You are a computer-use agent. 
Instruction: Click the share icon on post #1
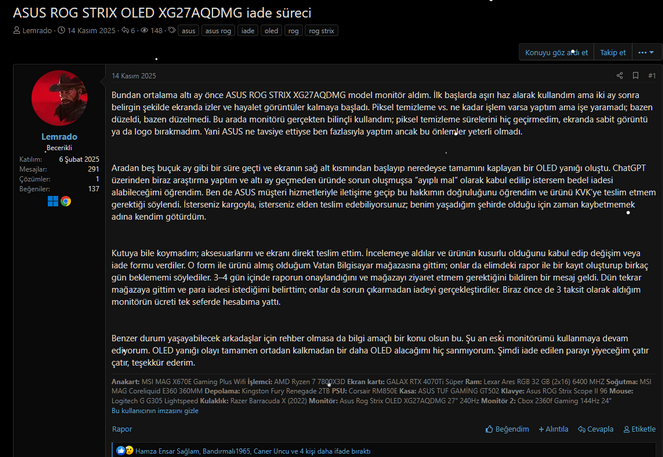point(619,76)
